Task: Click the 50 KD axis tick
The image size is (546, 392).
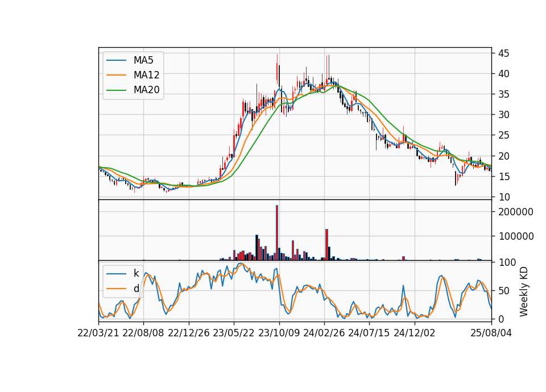Action: (x=503, y=291)
